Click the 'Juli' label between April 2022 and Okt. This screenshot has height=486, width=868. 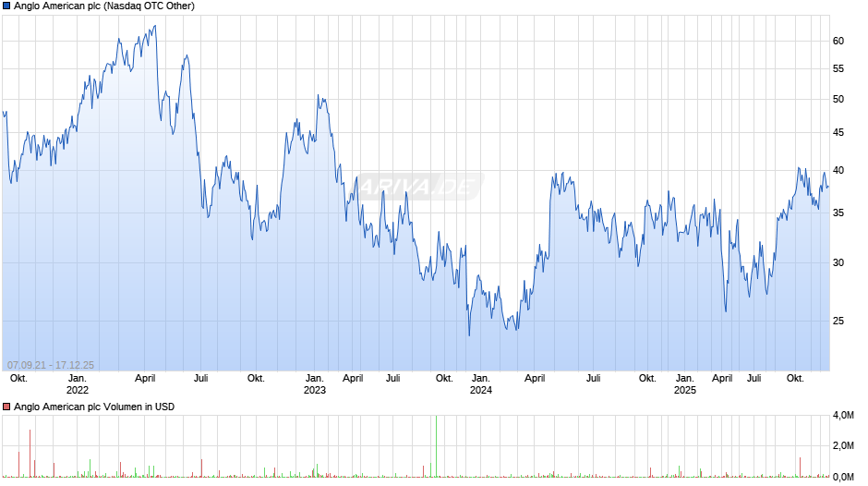point(201,378)
